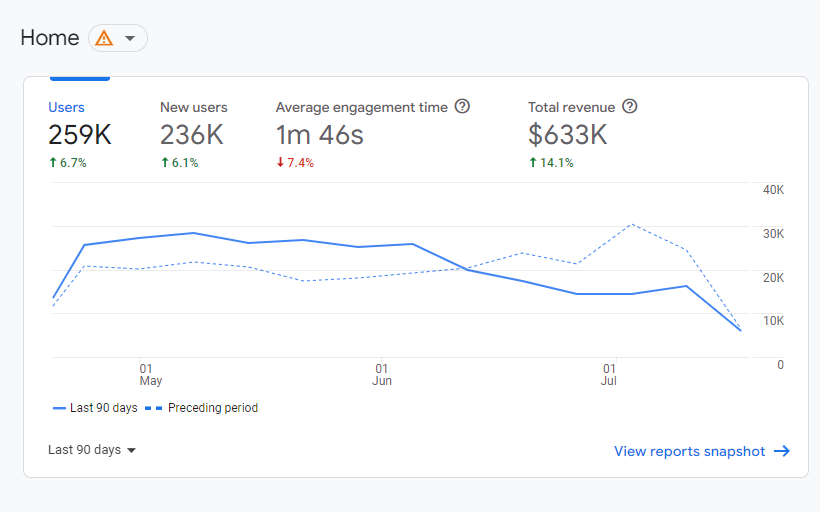
Task: Switch to Average engagement time metric
Action: tap(362, 107)
